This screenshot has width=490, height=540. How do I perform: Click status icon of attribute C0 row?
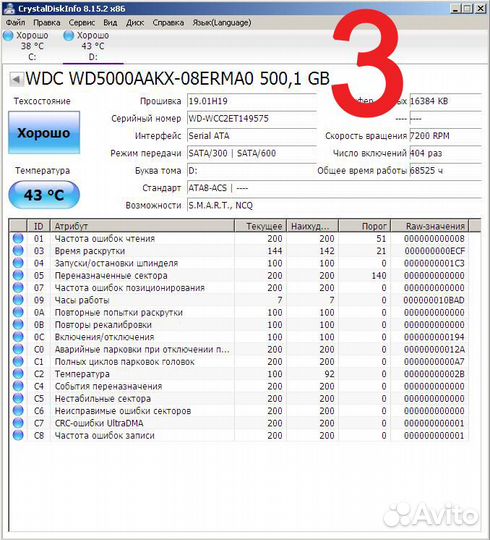(x=18, y=349)
